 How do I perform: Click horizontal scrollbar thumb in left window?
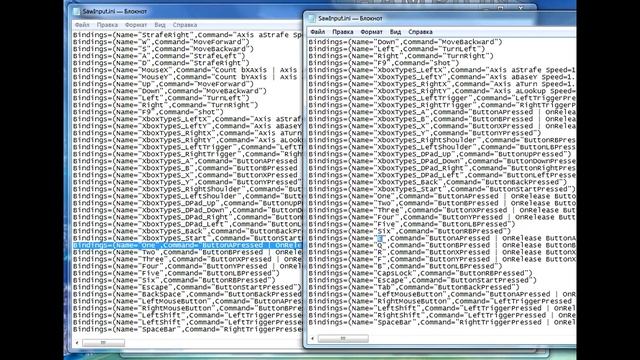coord(103,343)
